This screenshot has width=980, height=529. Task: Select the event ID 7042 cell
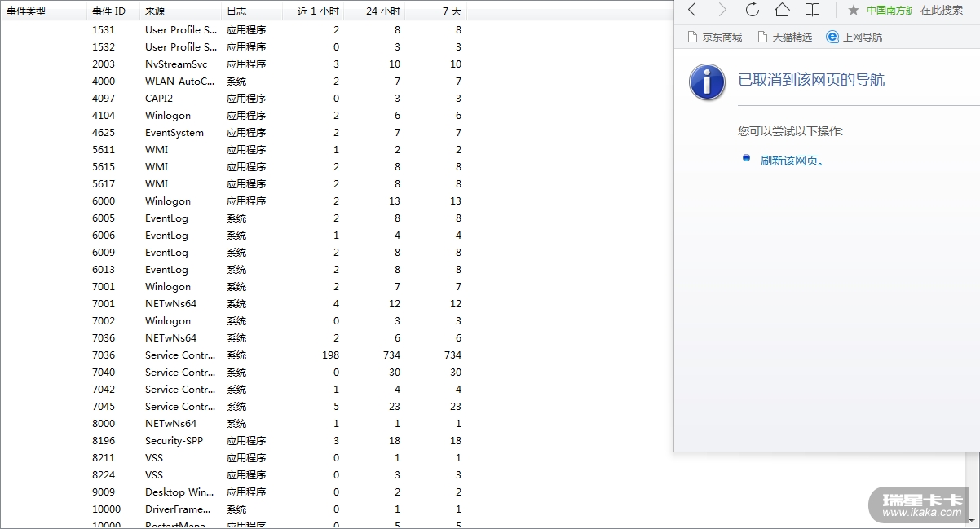point(104,389)
